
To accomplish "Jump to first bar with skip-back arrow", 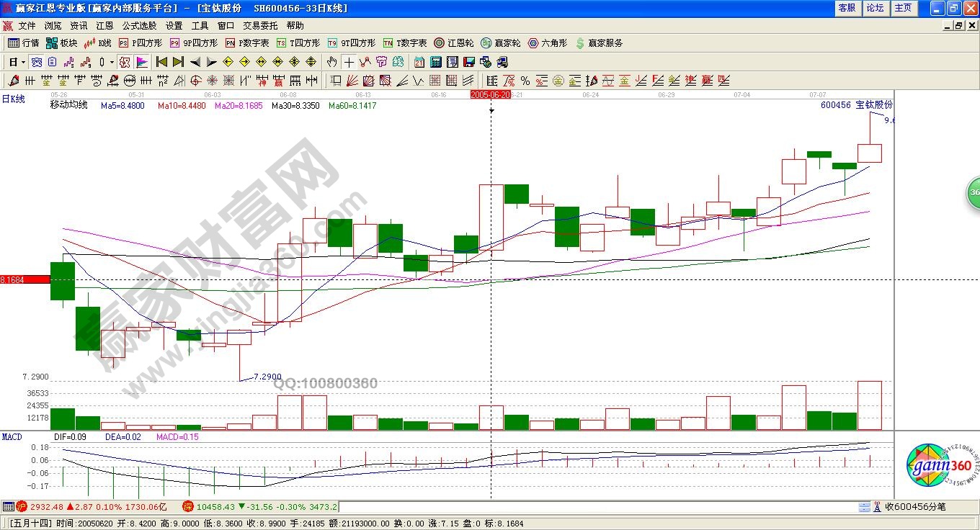I will tap(161, 62).
